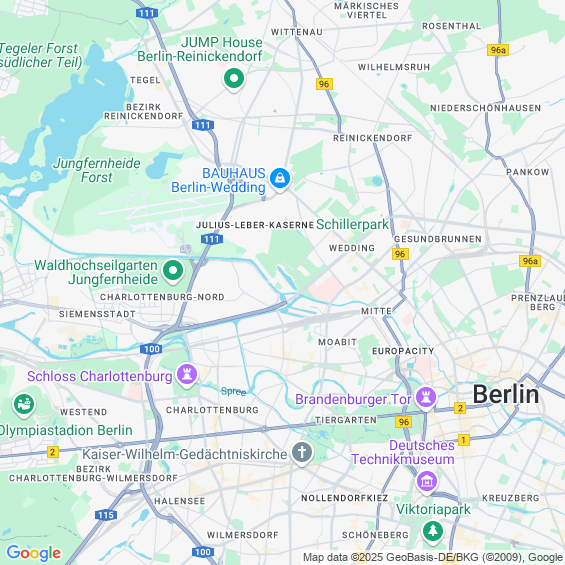Click the JUMP House Berlin-Reinickendorf green pin
The width and height of the screenshot is (565, 565).
point(234,79)
